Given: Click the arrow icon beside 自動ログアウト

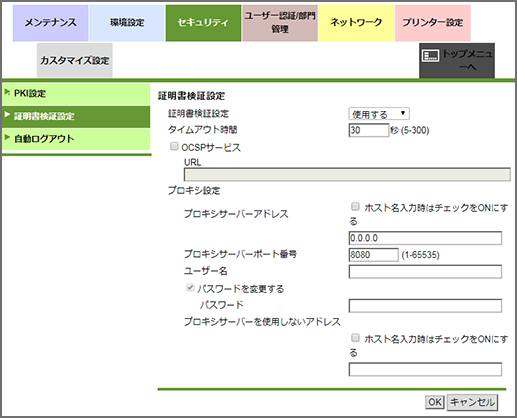Looking at the screenshot, I should point(7,137).
